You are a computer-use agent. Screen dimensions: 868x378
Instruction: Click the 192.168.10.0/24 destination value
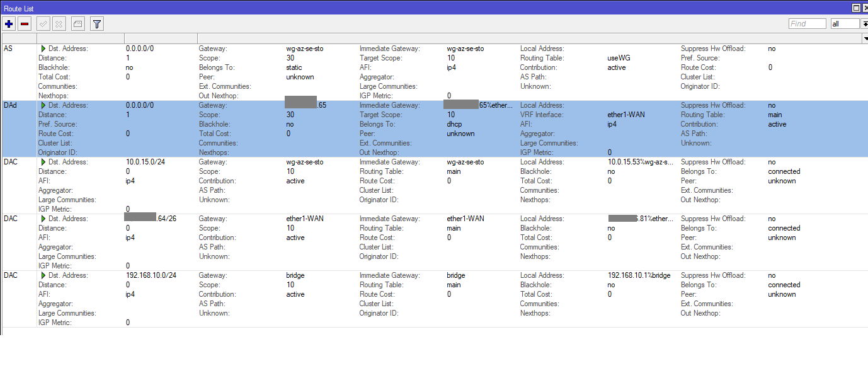coord(151,275)
